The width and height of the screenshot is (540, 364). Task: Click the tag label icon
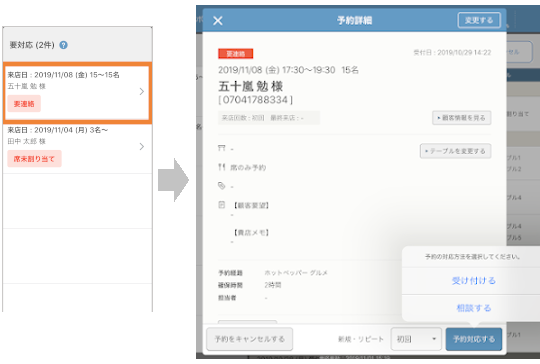(x=221, y=186)
